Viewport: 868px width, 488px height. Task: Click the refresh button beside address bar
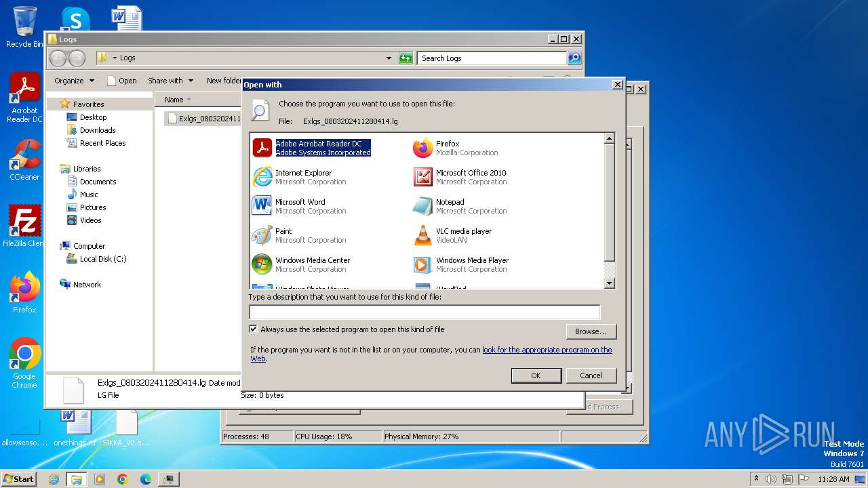pyautogui.click(x=406, y=58)
